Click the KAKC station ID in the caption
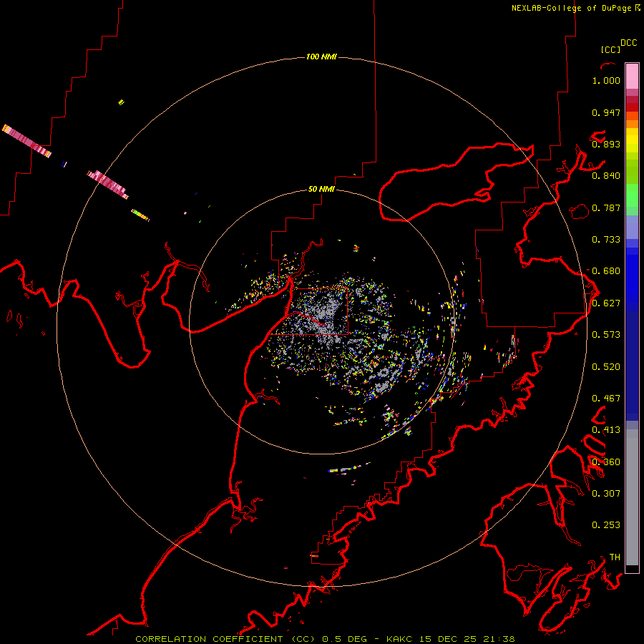The image size is (644, 644). [x=401, y=639]
